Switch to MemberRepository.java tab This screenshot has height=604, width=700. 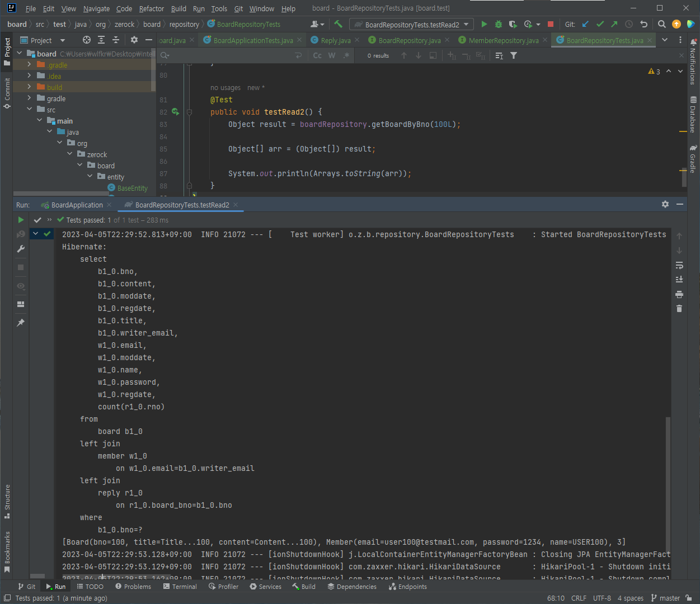[x=503, y=40]
